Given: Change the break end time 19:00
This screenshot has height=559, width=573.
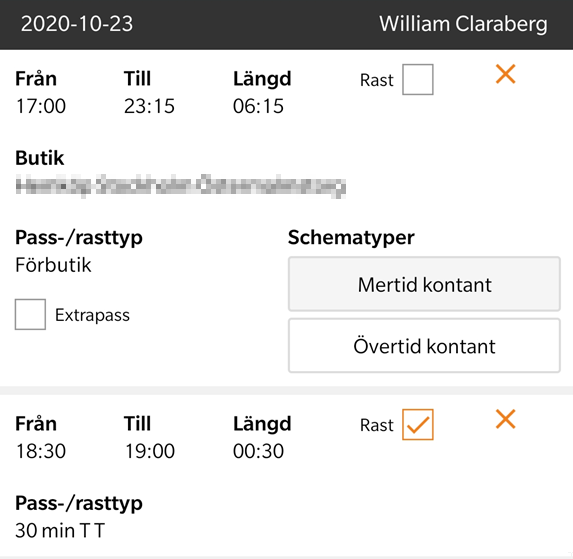Looking at the screenshot, I should [149, 451].
